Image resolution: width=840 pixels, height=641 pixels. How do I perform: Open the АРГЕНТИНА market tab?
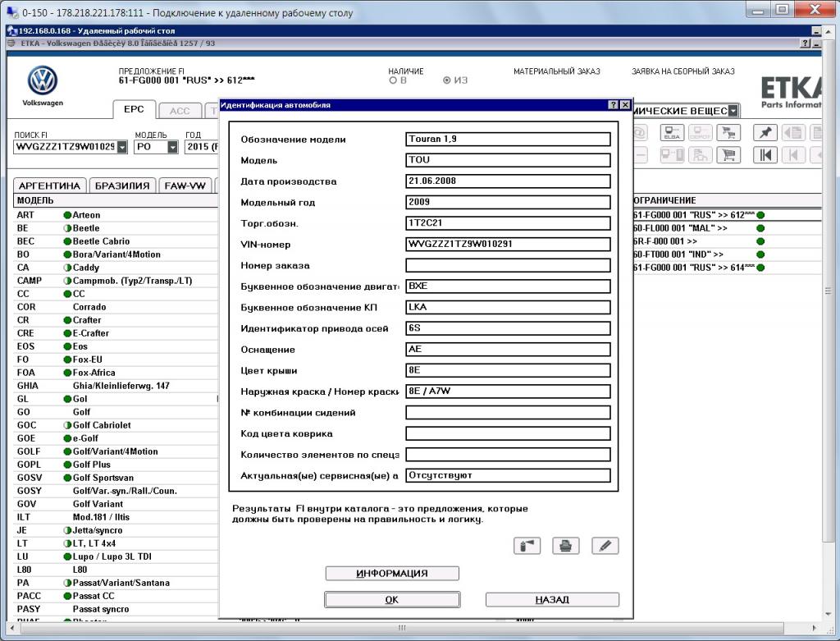pyautogui.click(x=49, y=185)
